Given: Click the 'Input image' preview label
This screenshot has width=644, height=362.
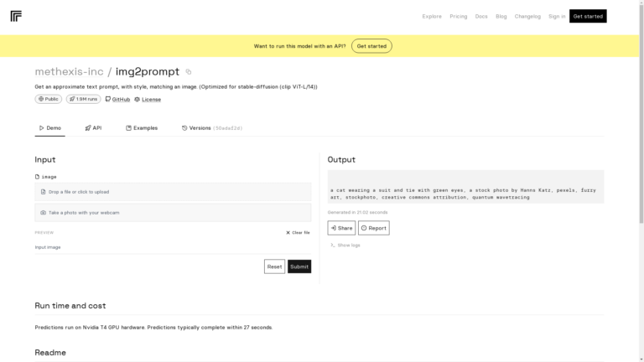Looking at the screenshot, I should click(48, 247).
